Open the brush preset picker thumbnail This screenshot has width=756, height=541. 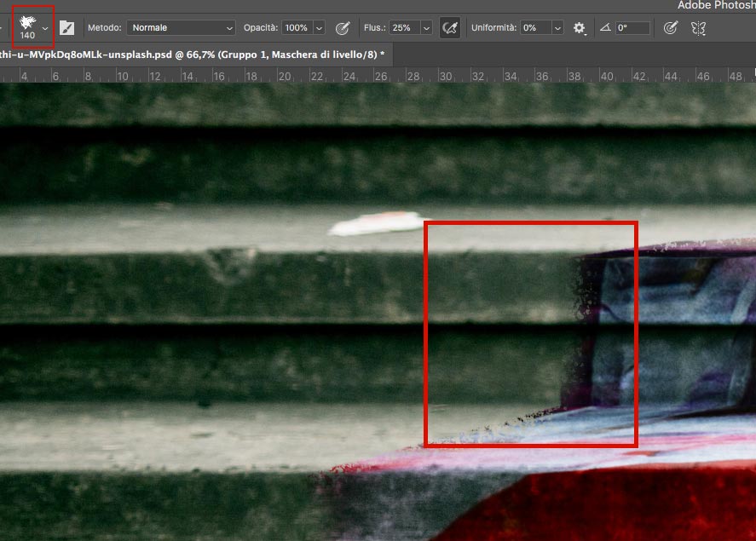27,27
